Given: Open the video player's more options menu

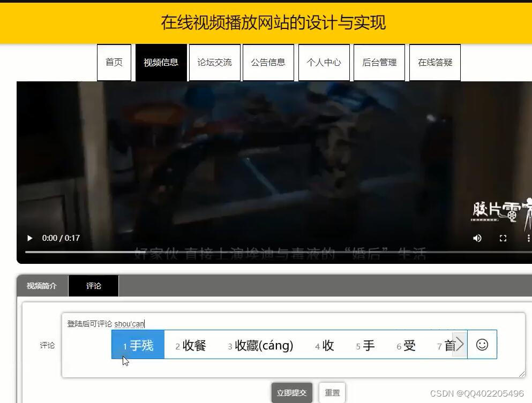Looking at the screenshot, I should 528,238.
